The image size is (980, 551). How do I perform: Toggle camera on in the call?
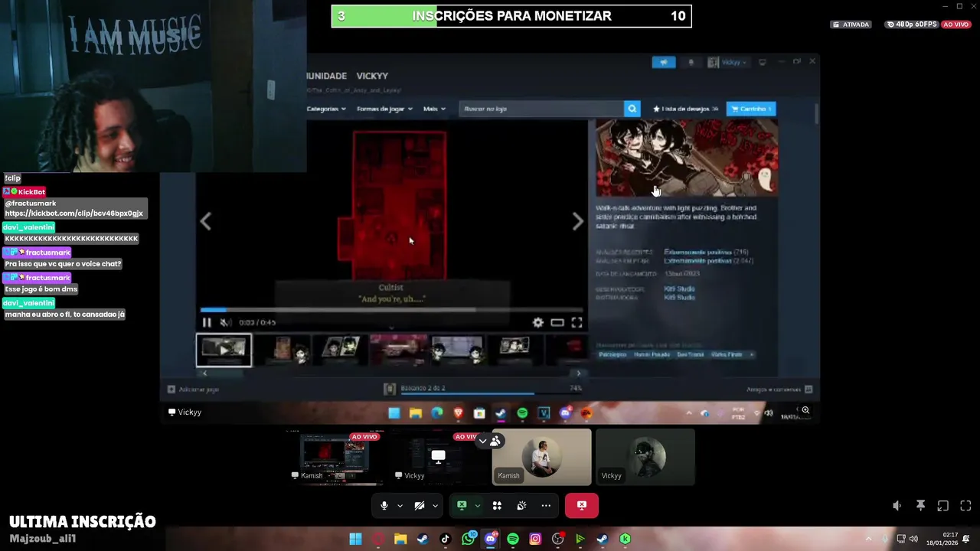pyautogui.click(x=420, y=506)
